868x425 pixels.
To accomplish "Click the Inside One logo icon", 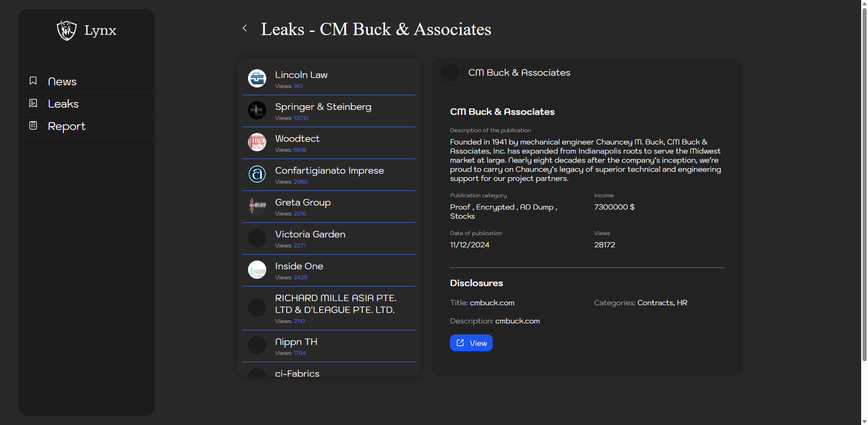I will point(257,270).
